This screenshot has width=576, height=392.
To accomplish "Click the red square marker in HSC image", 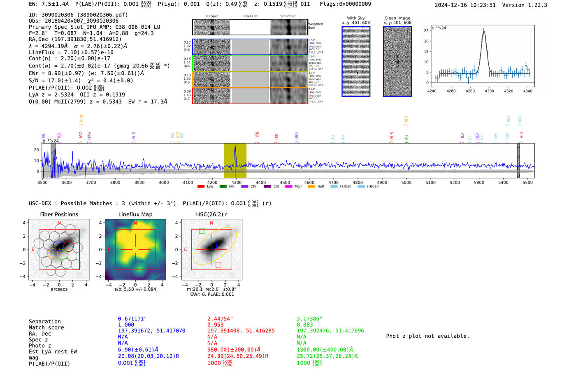I will 218,264.
